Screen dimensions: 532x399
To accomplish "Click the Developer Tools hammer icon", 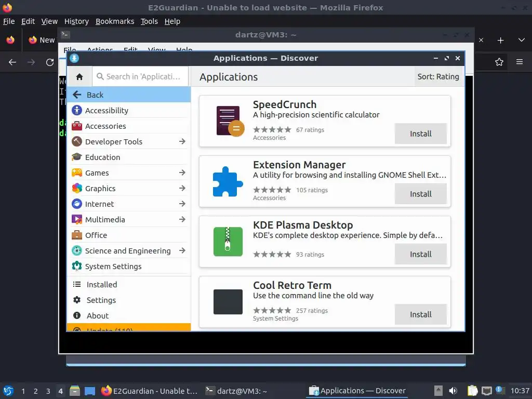I will [77, 141].
